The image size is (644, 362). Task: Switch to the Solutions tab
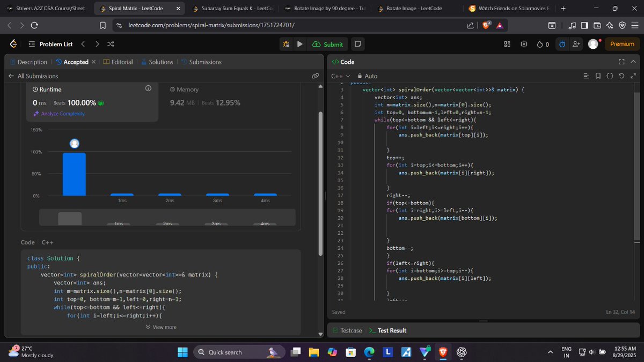(157, 62)
